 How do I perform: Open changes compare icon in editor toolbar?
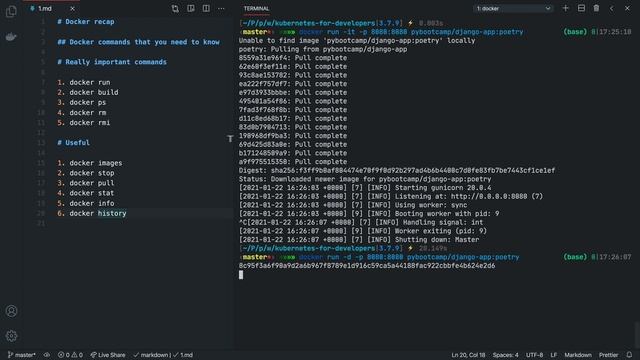pos(175,9)
